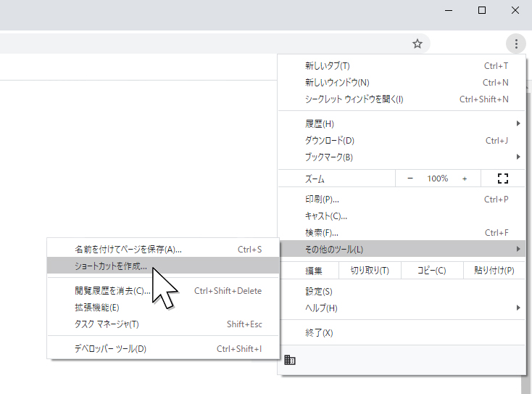Choose ショートカットを作成... from submenu
532x394 pixels.
click(x=111, y=266)
